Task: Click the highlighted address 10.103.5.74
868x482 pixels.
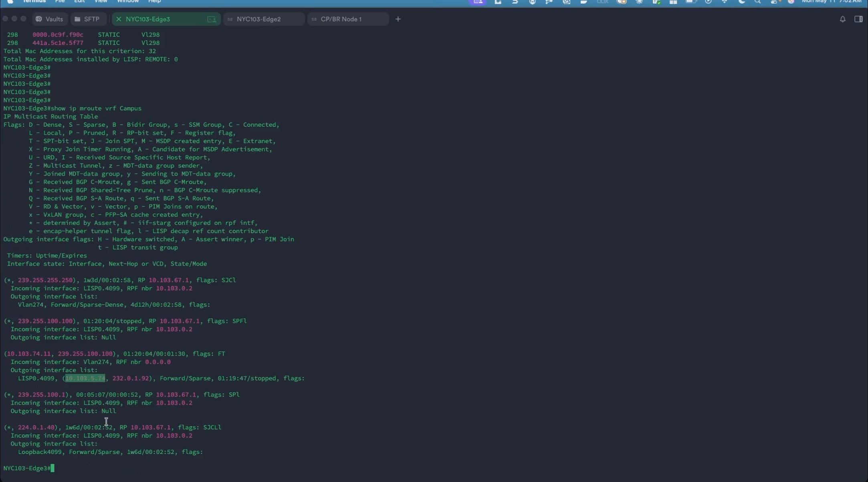Action: [85, 378]
